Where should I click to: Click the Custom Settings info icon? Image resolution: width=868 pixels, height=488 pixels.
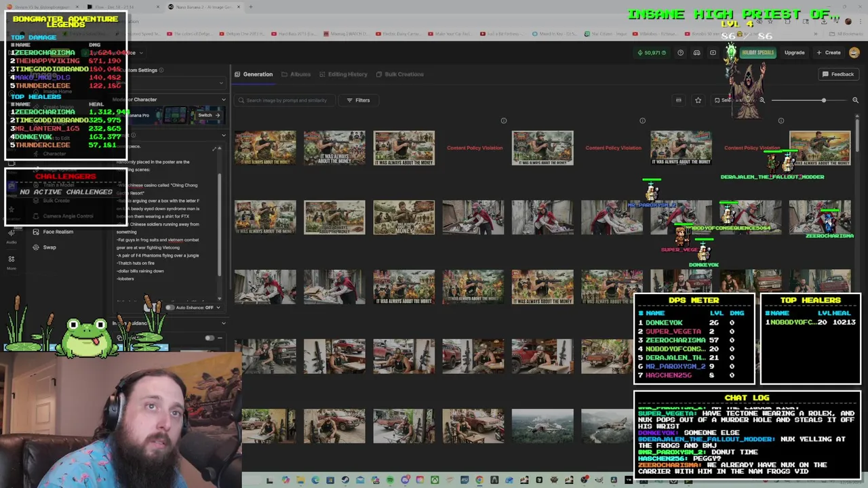click(x=162, y=70)
